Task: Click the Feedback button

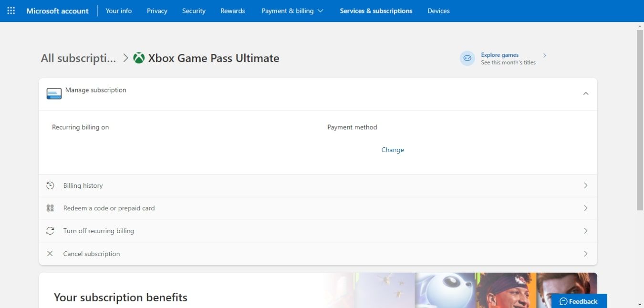Action: pyautogui.click(x=579, y=301)
